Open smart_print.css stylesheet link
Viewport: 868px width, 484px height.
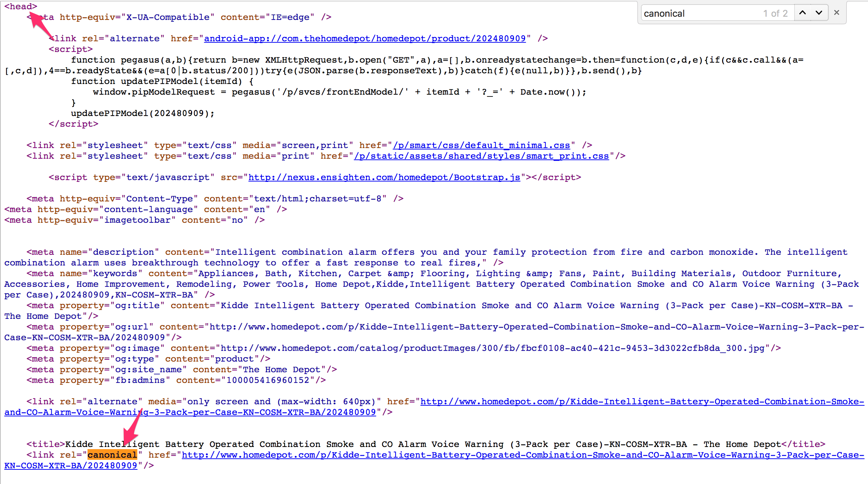[481, 156]
